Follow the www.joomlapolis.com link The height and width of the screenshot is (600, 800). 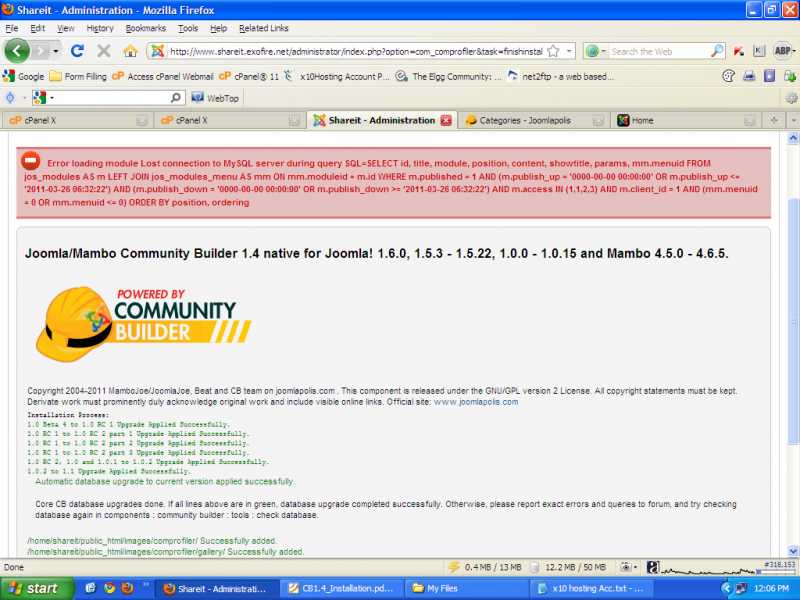[x=476, y=402]
